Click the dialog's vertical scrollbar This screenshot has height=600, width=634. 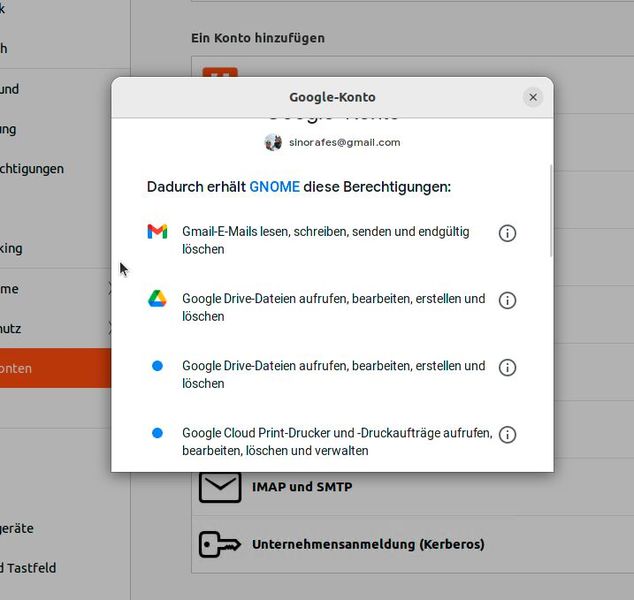click(551, 210)
